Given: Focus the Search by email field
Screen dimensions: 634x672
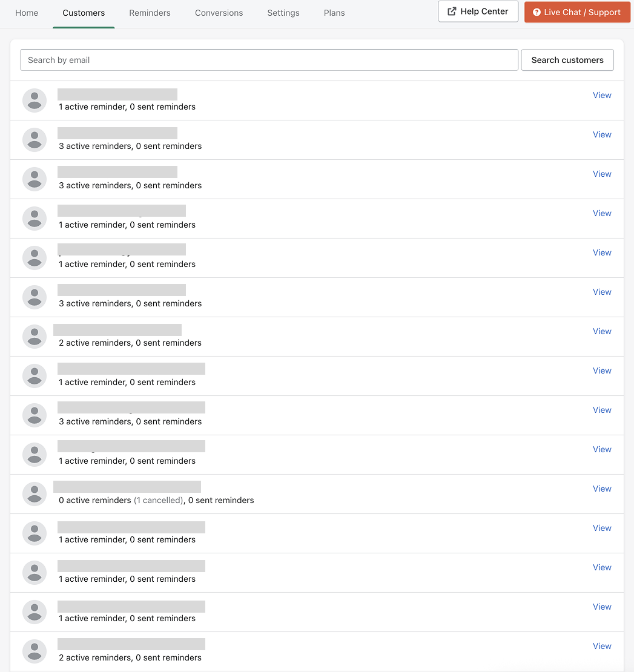Looking at the screenshot, I should coord(269,60).
